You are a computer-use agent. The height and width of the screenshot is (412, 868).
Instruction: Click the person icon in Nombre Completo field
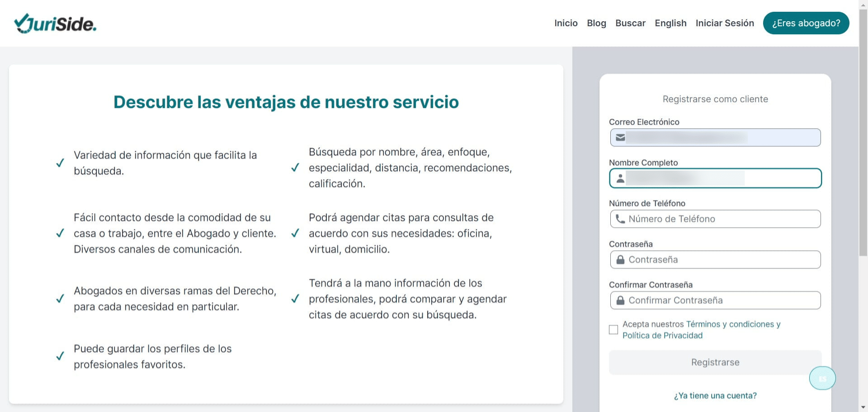point(620,178)
